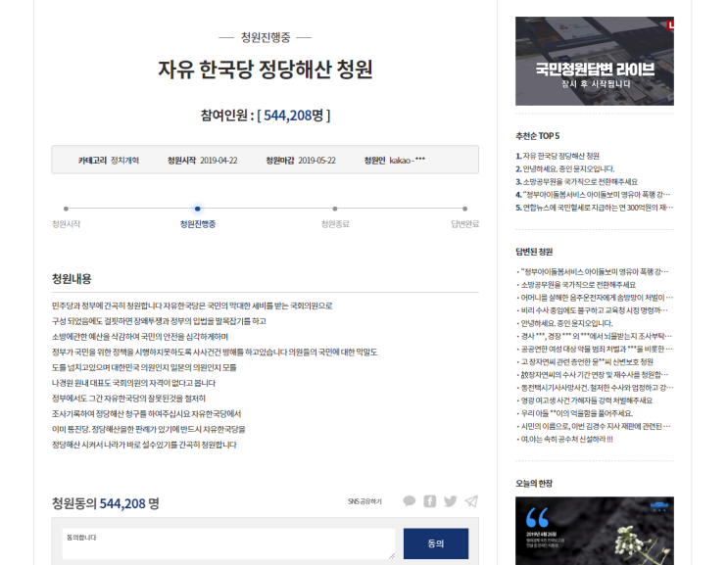The image size is (728, 565).
Task: Open answered petition 경사 ***, 경장 *** 외
Action: (597, 336)
